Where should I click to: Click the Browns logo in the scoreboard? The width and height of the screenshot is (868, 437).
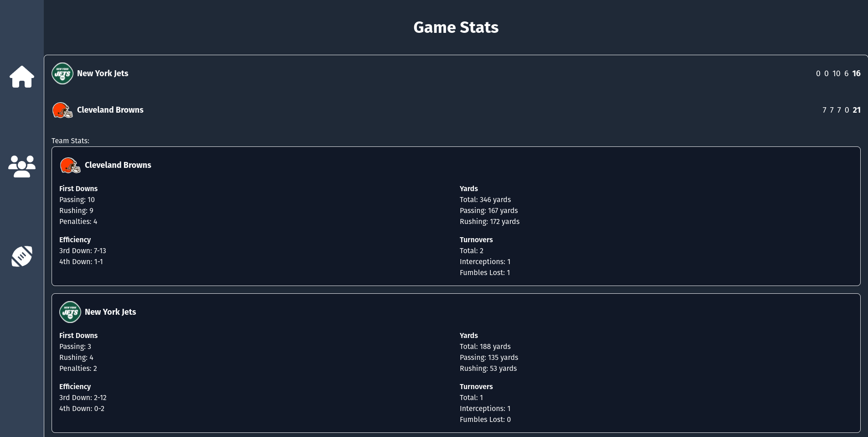pyautogui.click(x=62, y=110)
